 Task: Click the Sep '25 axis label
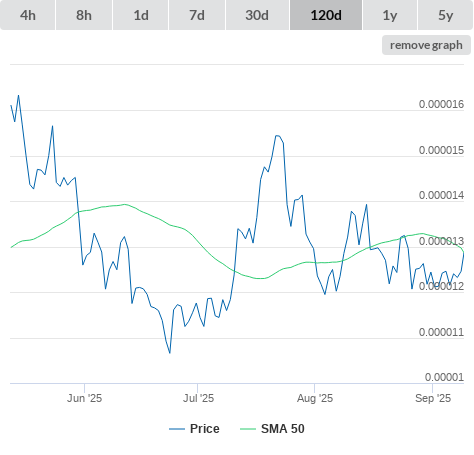[433, 398]
